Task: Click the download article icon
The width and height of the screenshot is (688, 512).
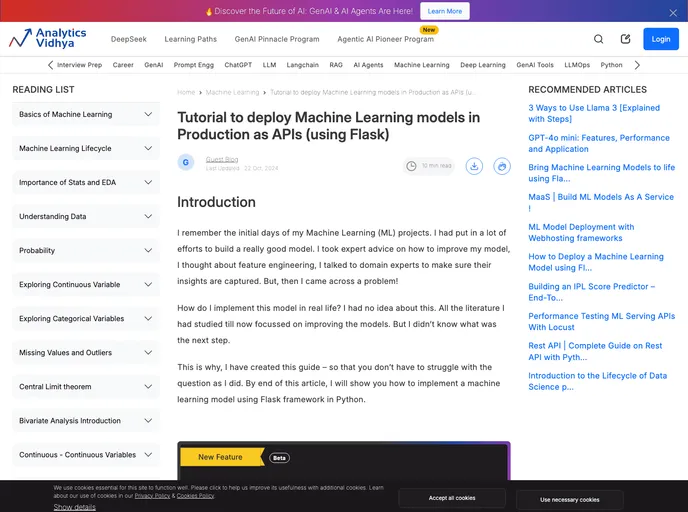Action: click(474, 166)
